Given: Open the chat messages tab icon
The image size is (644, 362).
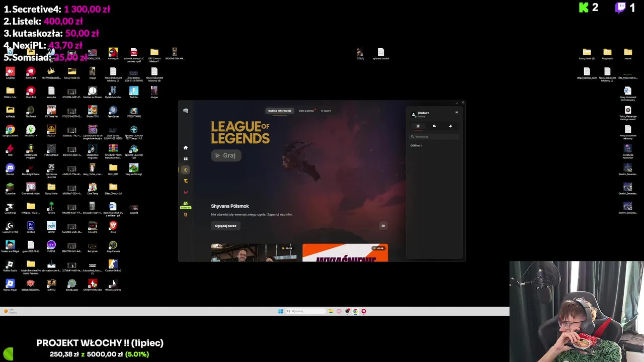Looking at the screenshot, I should pyautogui.click(x=434, y=126).
